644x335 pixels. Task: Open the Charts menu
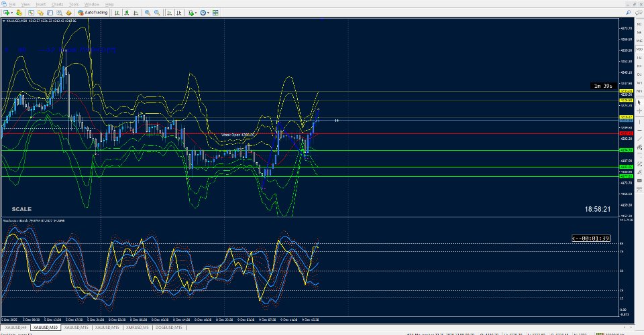pyautogui.click(x=57, y=4)
